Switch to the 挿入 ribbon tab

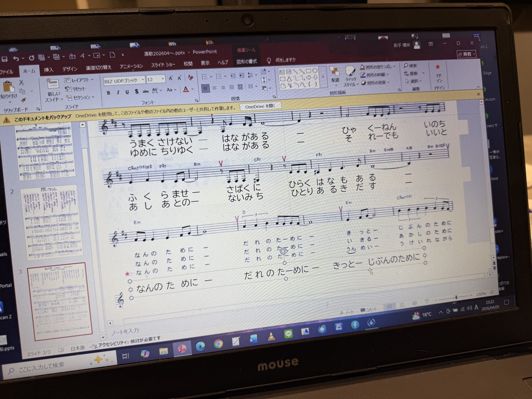[x=49, y=70]
